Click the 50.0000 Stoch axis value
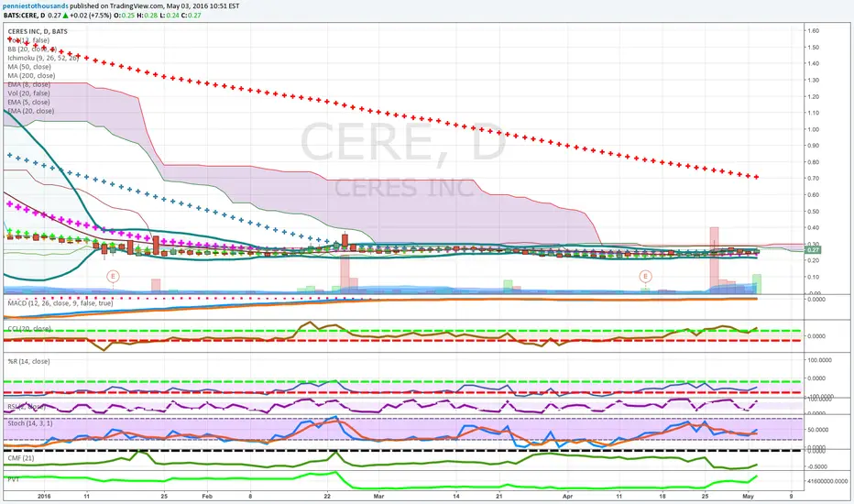 click(818, 430)
